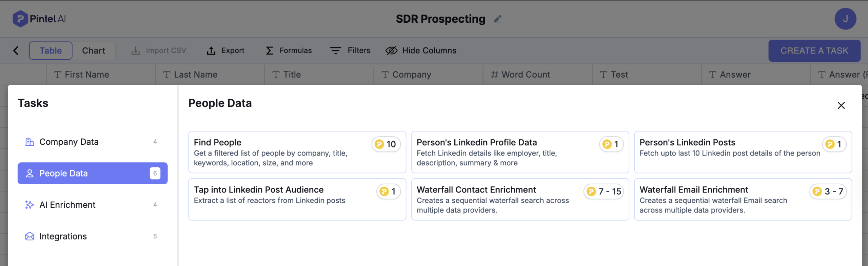
Task: Open the user avatar J menu
Action: pyautogui.click(x=845, y=19)
